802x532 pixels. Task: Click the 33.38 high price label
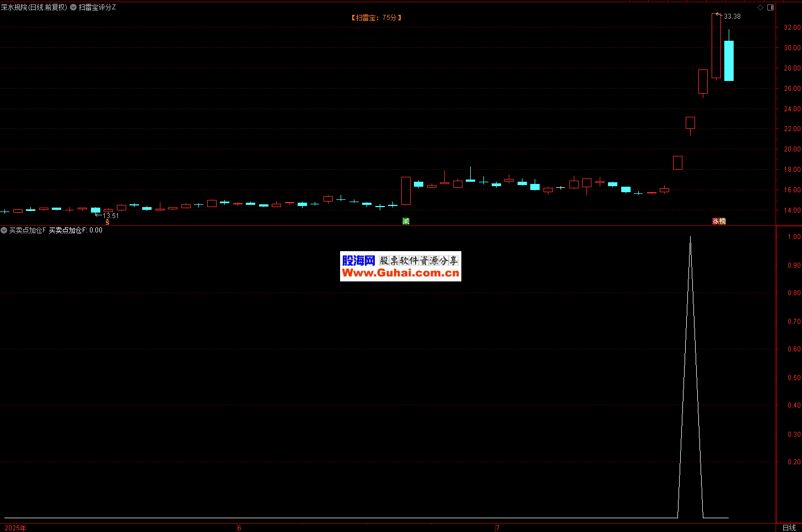click(732, 17)
